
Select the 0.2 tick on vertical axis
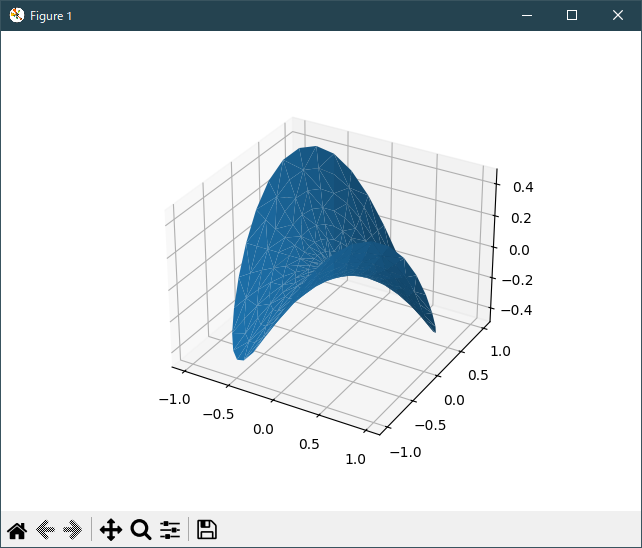pyautogui.click(x=523, y=218)
